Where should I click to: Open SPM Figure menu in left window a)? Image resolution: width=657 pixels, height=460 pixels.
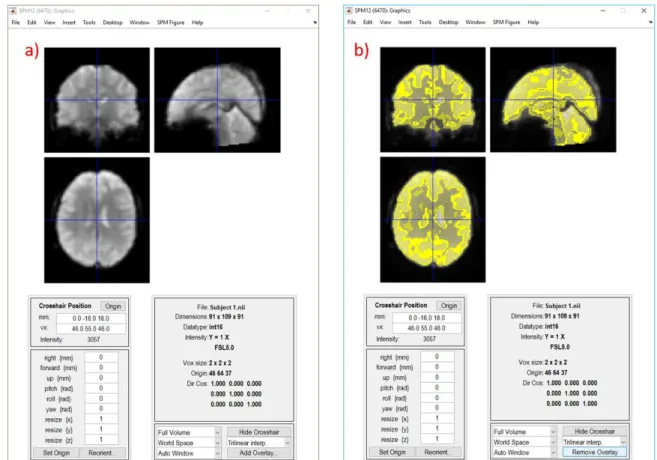point(171,23)
